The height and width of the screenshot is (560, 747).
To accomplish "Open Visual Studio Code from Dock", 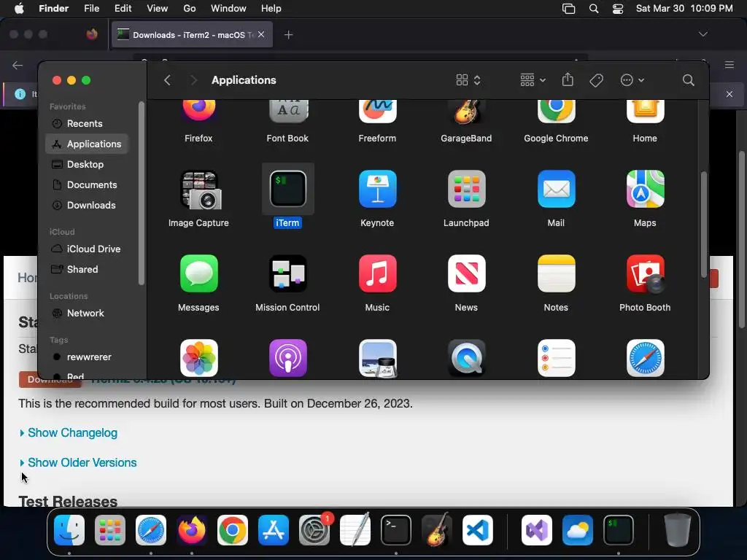I will pyautogui.click(x=477, y=530).
